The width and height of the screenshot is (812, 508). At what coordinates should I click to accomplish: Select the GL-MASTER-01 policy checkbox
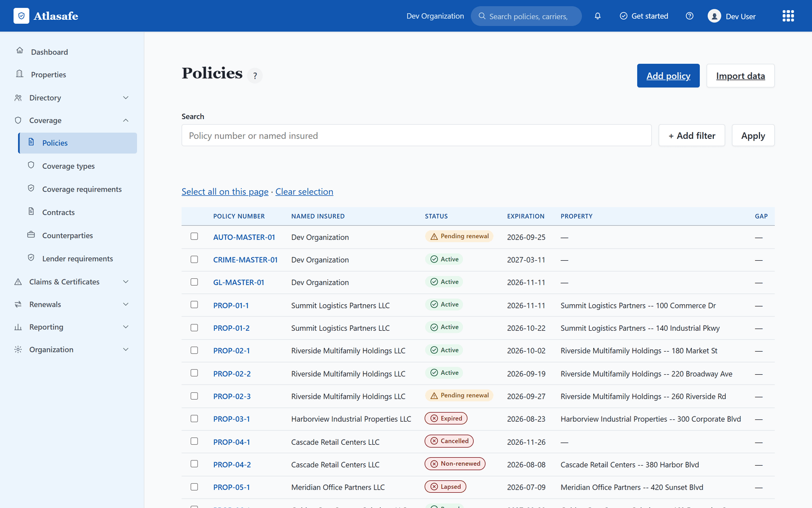point(194,282)
